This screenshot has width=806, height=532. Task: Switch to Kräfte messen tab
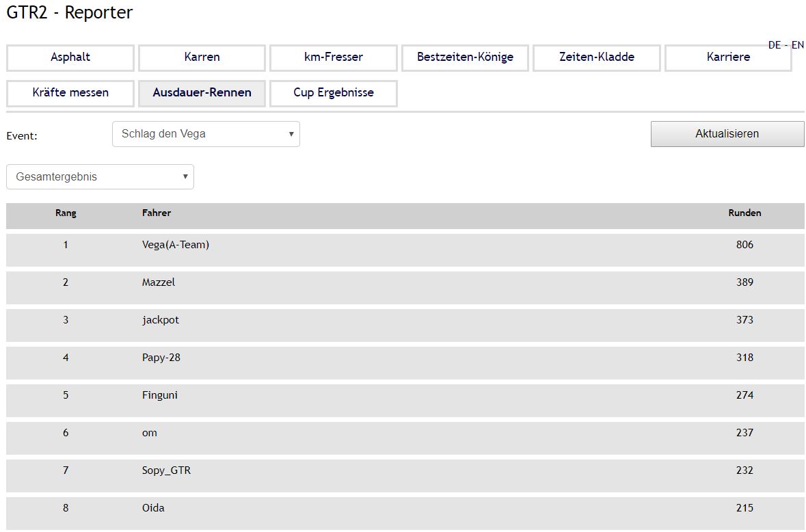(x=70, y=93)
